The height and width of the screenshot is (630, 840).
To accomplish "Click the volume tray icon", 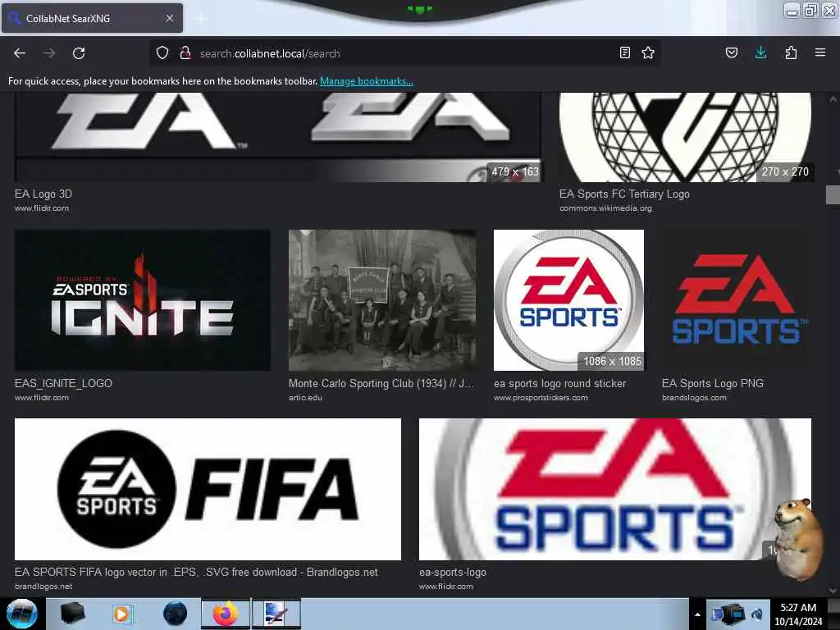I will tap(757, 614).
